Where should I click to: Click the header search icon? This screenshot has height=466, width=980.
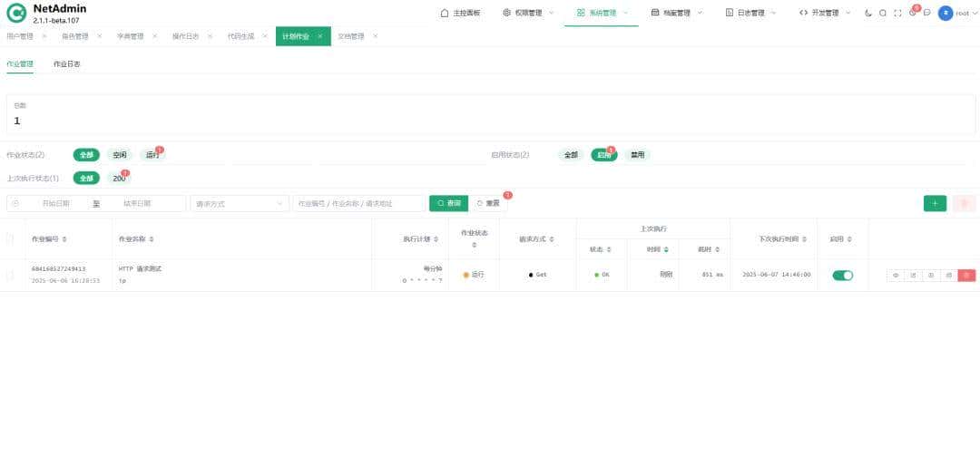point(883,13)
